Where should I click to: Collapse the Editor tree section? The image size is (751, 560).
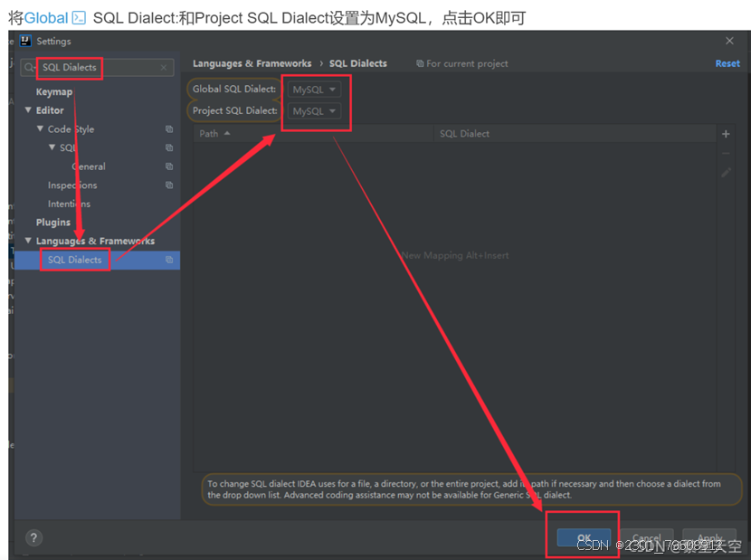[26, 110]
